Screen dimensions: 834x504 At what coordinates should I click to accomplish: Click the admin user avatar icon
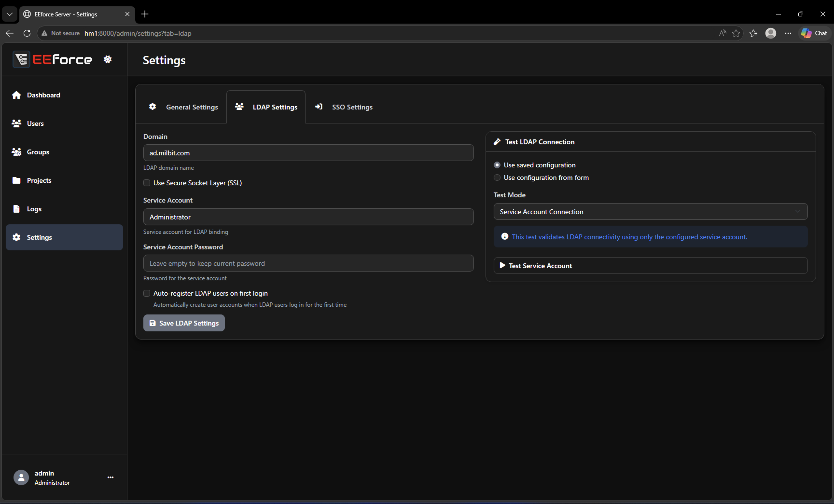(x=21, y=477)
